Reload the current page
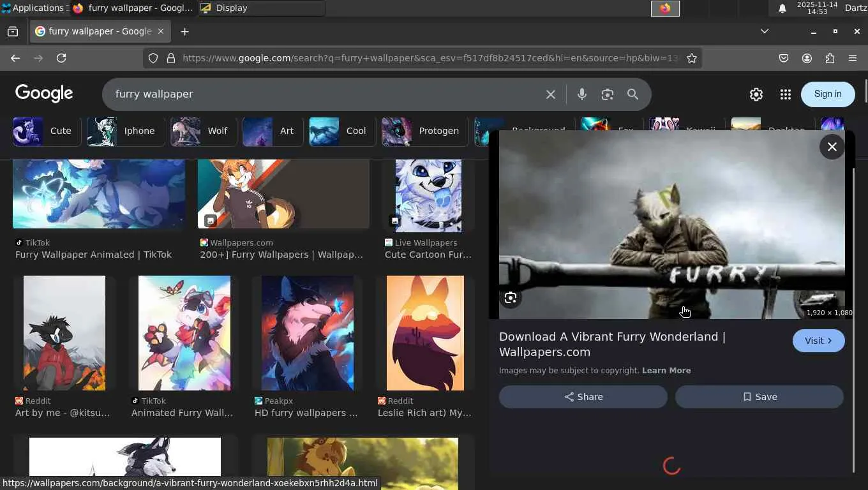Screen dimensions: 868x490 (61, 58)
